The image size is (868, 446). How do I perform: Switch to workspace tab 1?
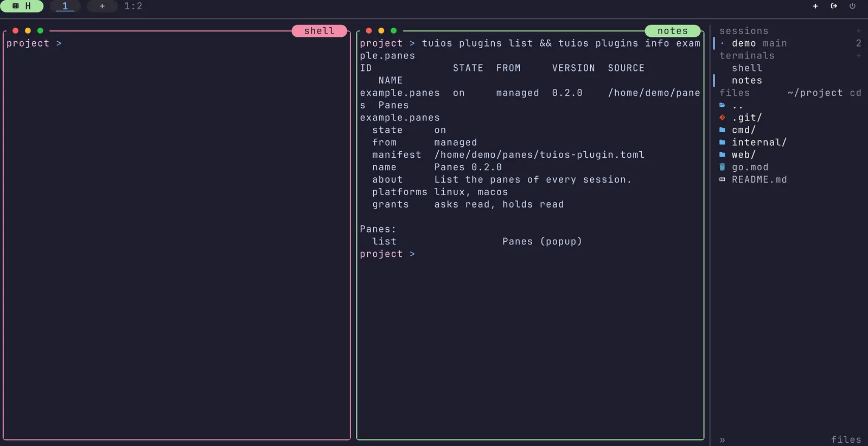coord(65,6)
